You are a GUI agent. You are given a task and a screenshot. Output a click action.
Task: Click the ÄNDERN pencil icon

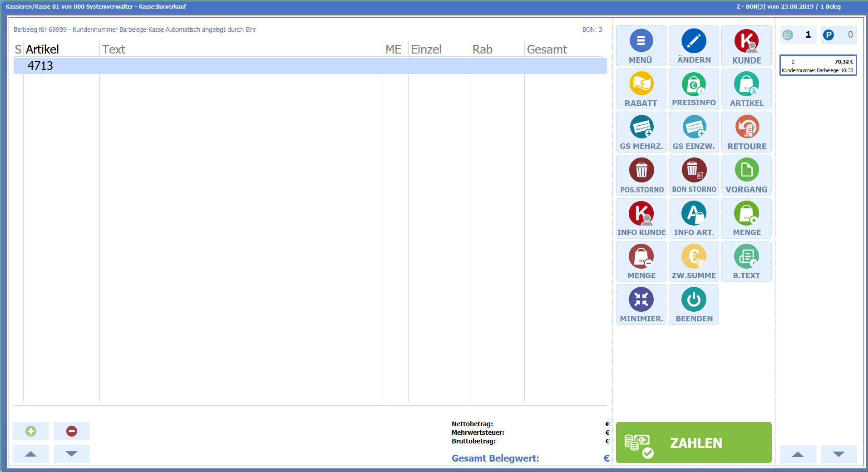click(x=694, y=41)
